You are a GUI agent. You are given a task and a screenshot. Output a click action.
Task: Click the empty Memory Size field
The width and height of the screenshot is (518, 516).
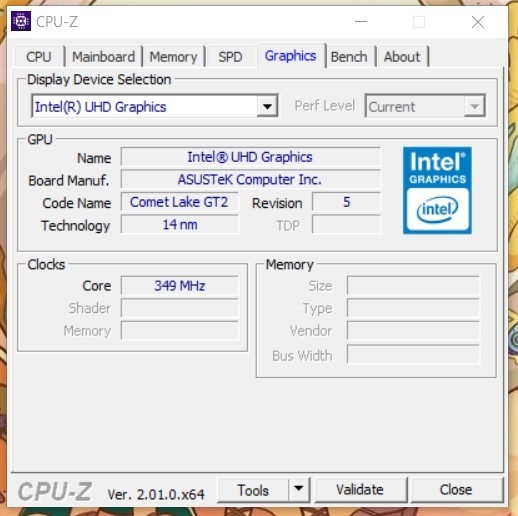pyautogui.click(x=413, y=286)
